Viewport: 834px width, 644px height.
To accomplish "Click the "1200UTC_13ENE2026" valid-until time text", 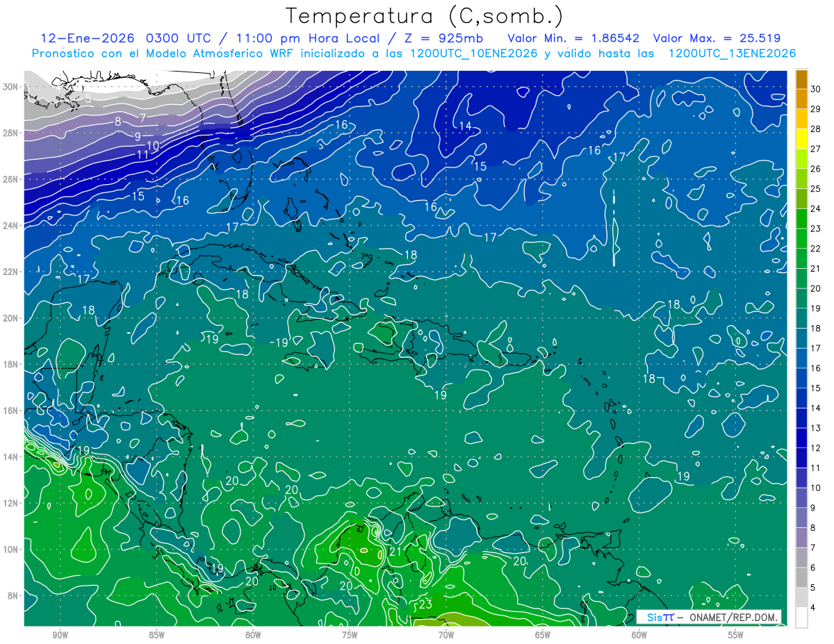I will tap(732, 53).
